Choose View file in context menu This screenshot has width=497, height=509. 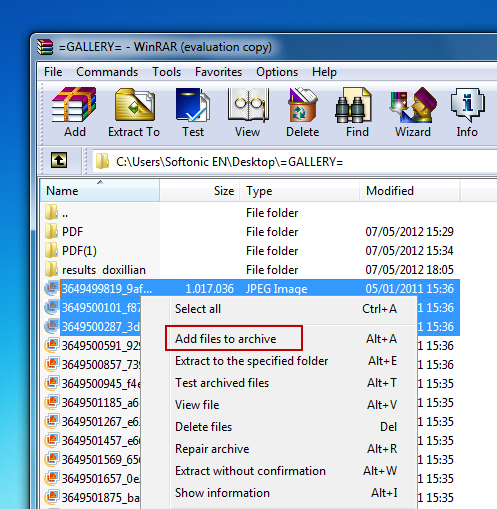point(278,405)
